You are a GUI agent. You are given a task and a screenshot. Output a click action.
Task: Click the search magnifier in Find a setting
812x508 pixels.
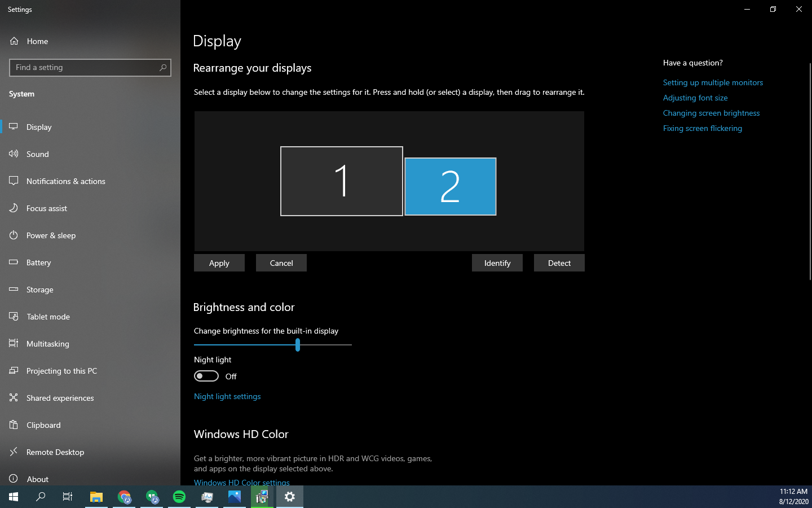click(163, 68)
